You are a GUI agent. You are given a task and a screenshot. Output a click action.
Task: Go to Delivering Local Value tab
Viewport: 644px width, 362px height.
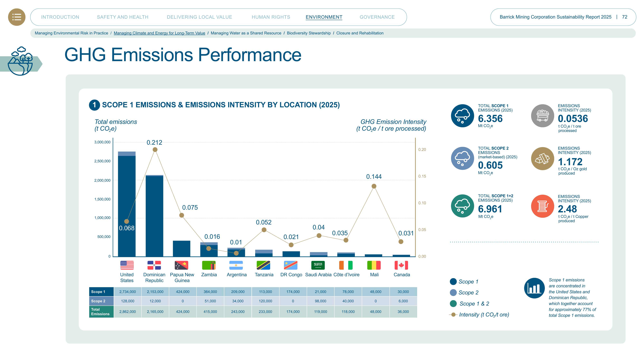[199, 17]
